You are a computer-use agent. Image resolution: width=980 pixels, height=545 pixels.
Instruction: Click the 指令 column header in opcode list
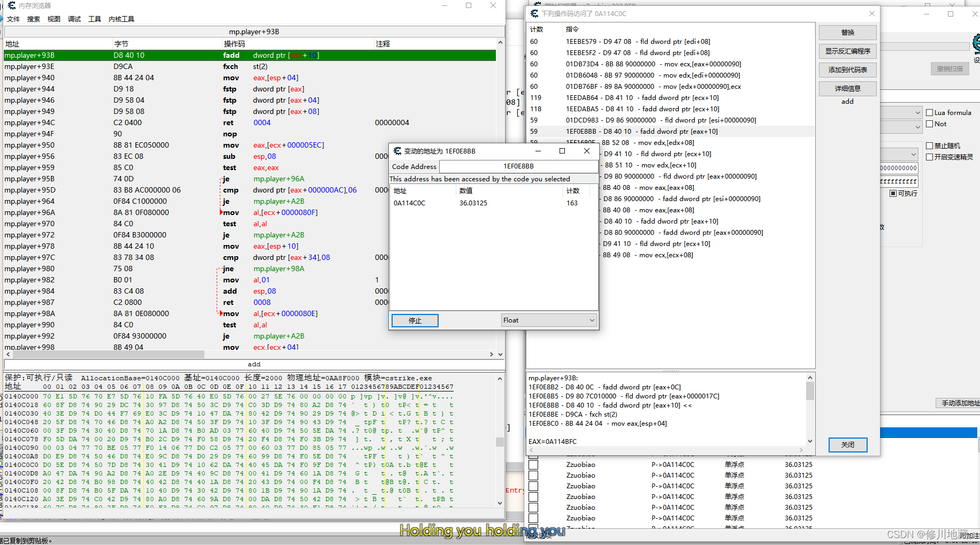pyautogui.click(x=689, y=29)
